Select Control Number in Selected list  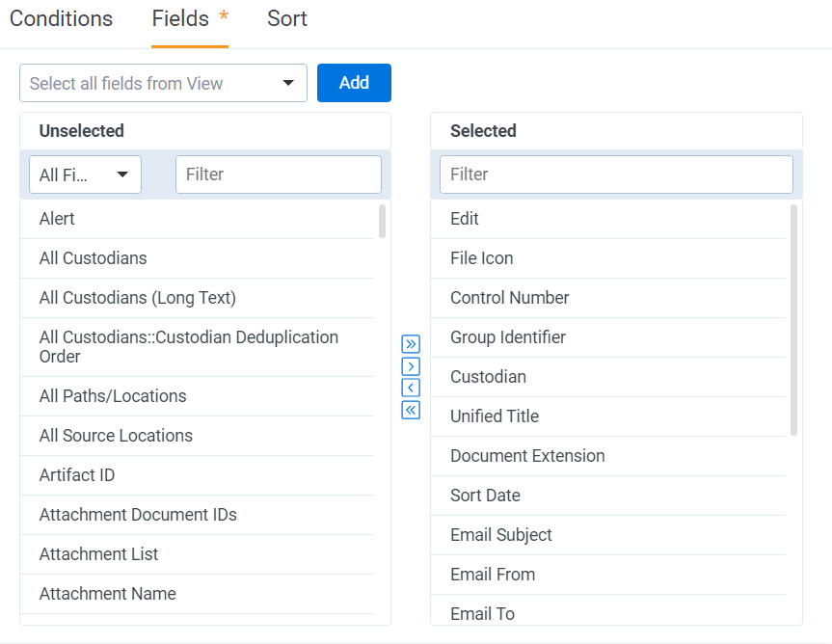608,298
